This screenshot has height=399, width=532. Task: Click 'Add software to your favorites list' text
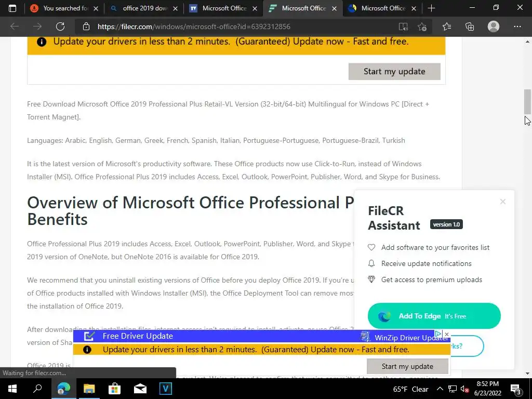click(435, 247)
